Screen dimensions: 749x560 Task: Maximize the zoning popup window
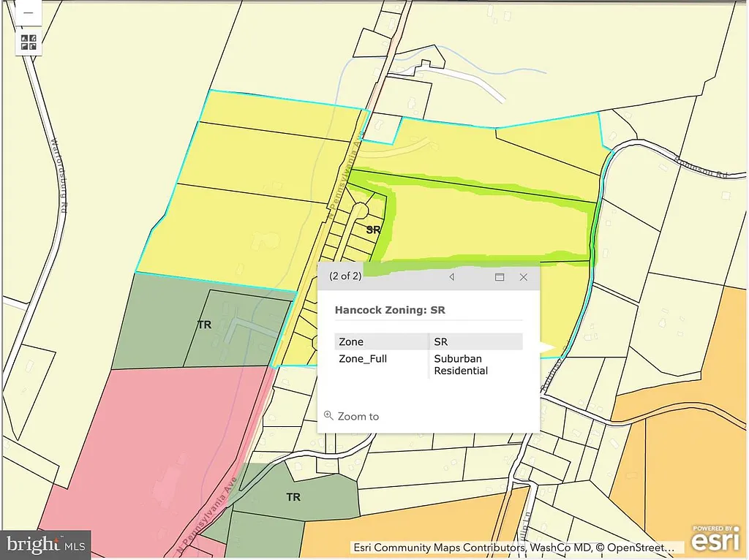[x=500, y=277]
